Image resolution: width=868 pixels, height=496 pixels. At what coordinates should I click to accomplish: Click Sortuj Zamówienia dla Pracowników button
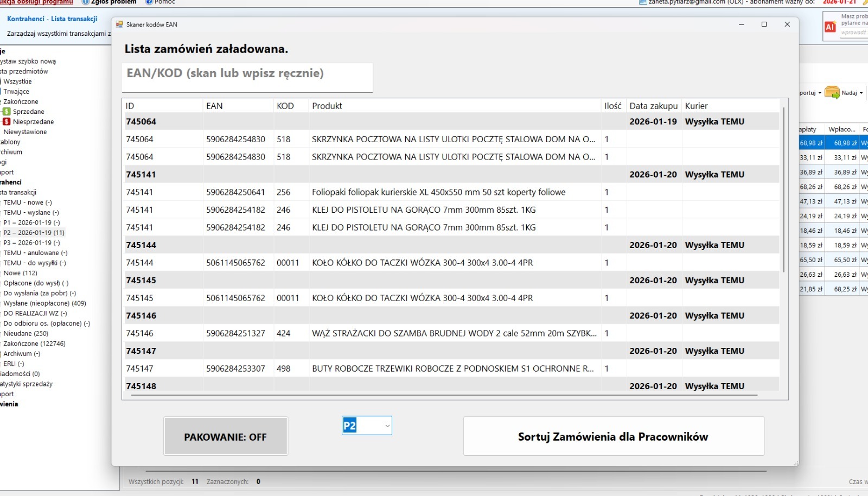pos(614,436)
